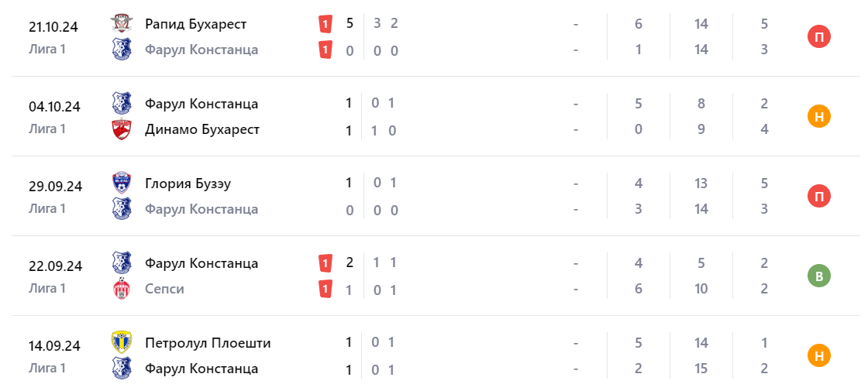This screenshot has height=391, width=868.
Task: Open the Сепси team link
Action: pyautogui.click(x=164, y=289)
